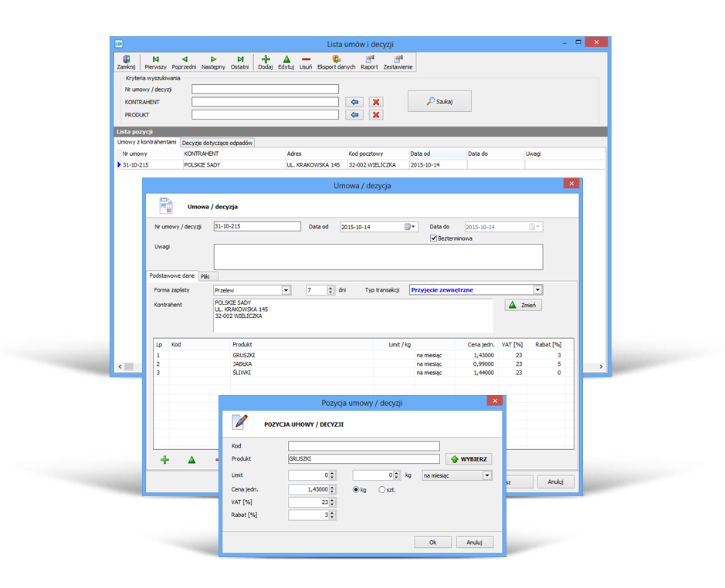The height and width of the screenshot is (588, 725).
Task: Select the kg radio button
Action: [356, 489]
